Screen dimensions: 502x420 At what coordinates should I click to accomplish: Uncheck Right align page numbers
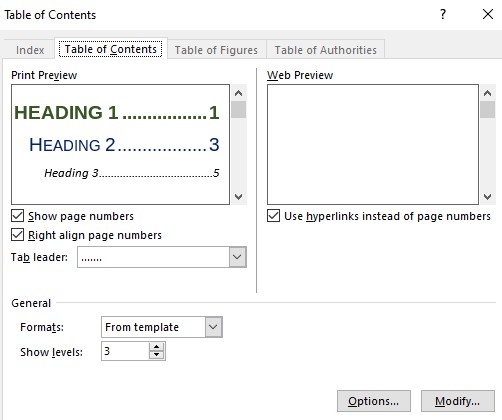pos(17,235)
